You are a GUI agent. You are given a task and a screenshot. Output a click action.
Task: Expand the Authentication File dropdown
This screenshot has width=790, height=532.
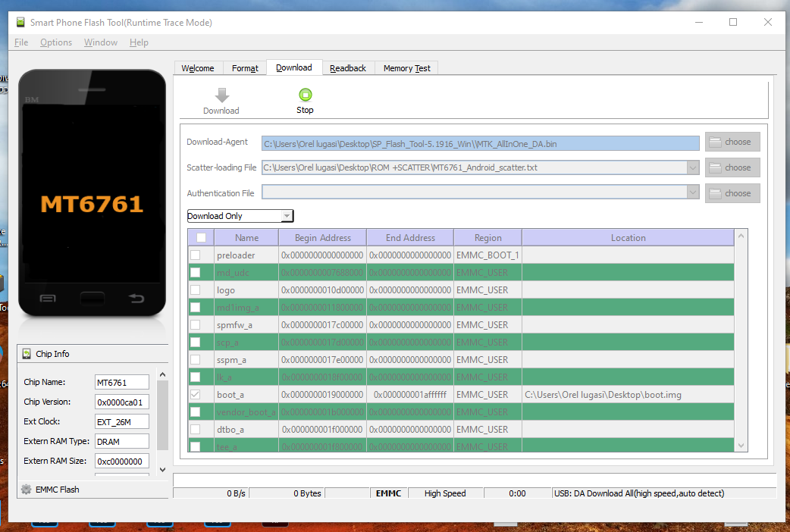(692, 193)
